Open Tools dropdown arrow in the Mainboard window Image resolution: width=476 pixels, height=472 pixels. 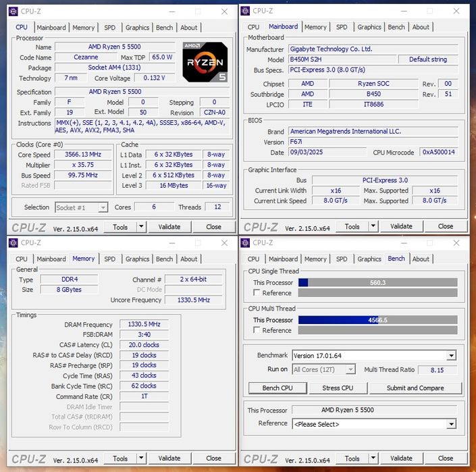[373, 226]
